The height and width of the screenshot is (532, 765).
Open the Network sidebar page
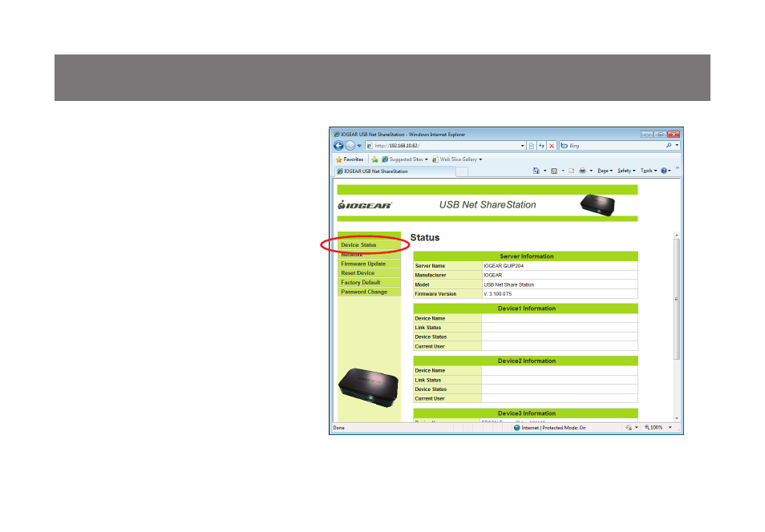click(x=352, y=255)
